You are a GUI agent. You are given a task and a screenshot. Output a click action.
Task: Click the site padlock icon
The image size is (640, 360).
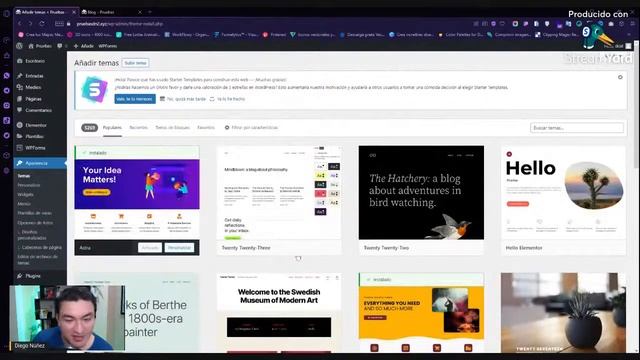pyautogui.click(x=69, y=24)
